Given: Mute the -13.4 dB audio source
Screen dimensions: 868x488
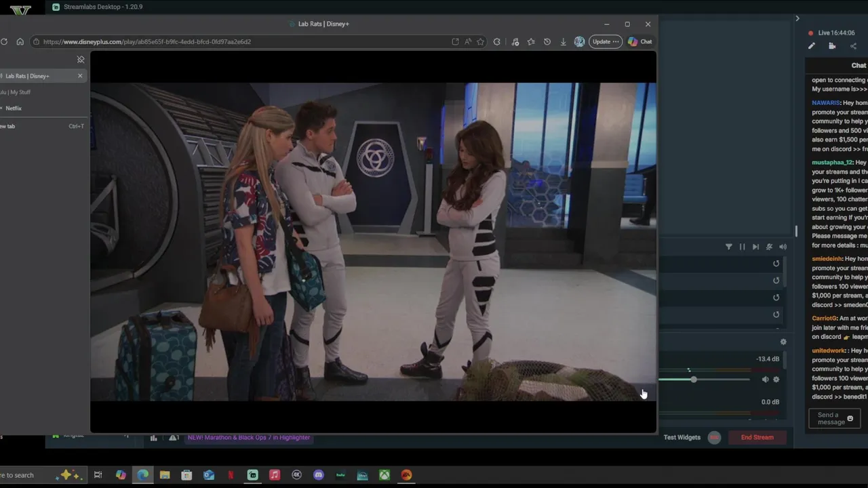Looking at the screenshot, I should tap(765, 380).
